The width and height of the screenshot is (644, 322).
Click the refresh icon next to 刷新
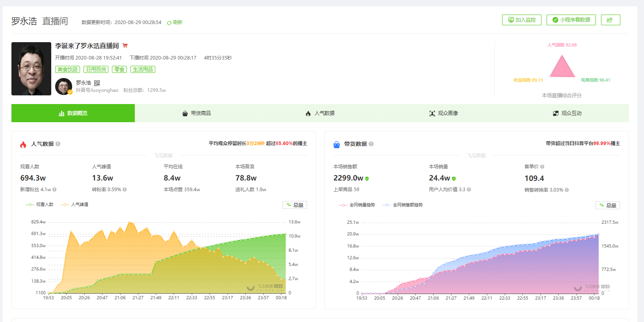(169, 23)
